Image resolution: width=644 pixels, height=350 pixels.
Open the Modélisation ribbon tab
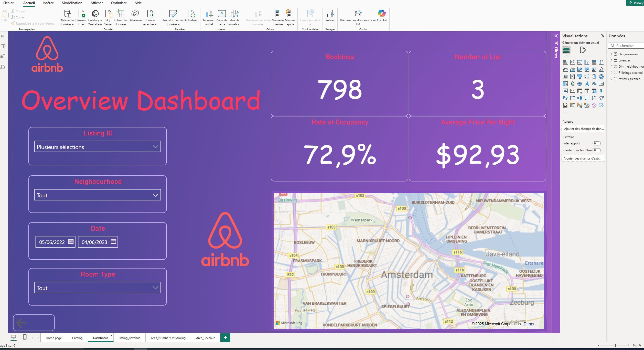(72, 3)
